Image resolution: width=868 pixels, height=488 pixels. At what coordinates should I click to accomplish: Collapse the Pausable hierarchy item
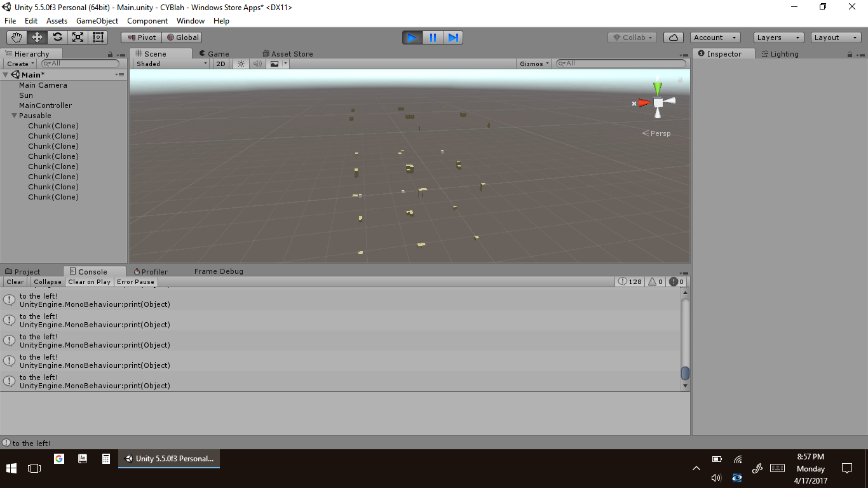[x=14, y=116]
